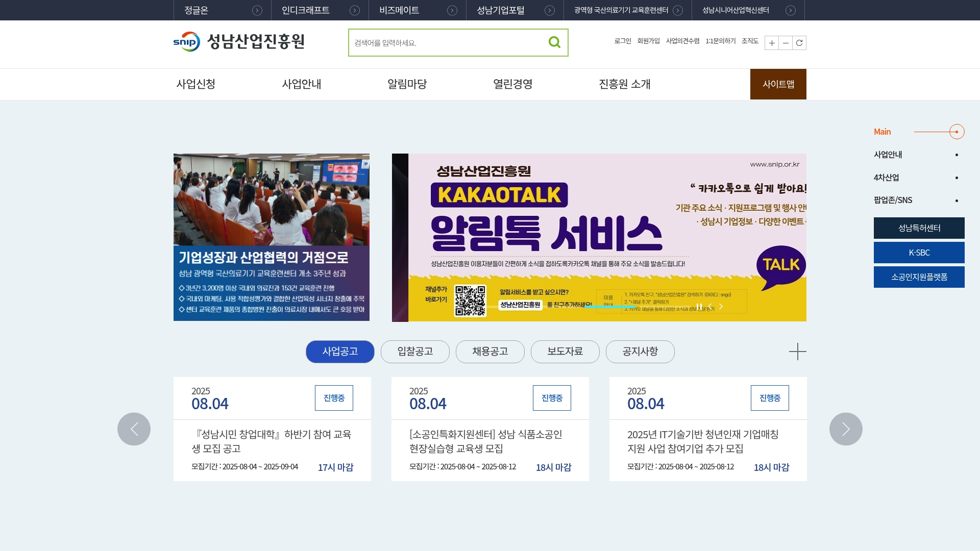Screen dimensions: 980x551
Task: Select the 보도자료 tab
Action: click(x=565, y=352)
